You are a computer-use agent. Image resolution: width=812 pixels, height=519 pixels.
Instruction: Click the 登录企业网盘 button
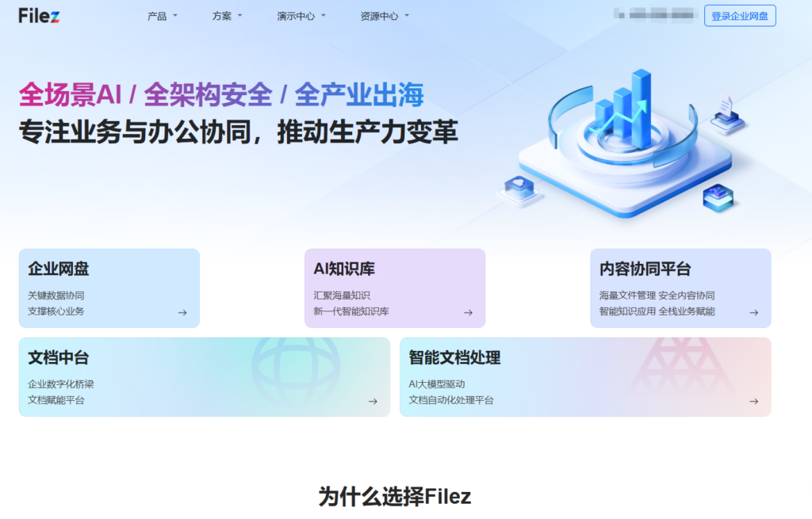pyautogui.click(x=739, y=15)
